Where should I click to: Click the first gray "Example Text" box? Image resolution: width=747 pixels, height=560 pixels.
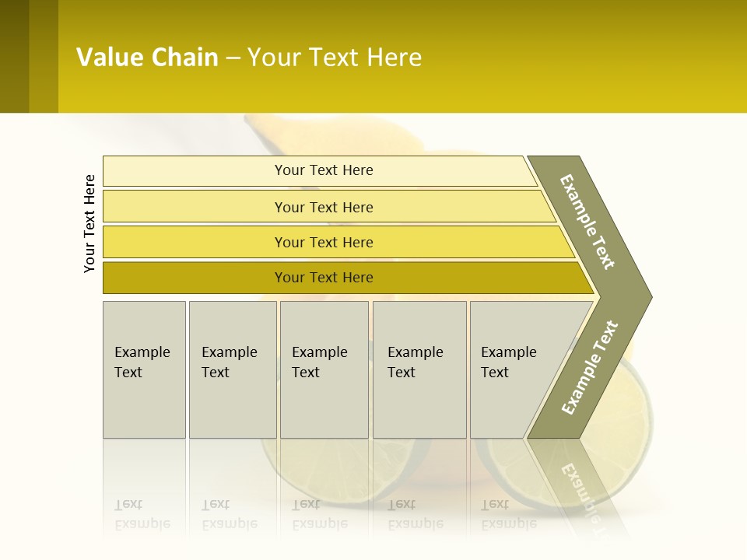[145, 369]
